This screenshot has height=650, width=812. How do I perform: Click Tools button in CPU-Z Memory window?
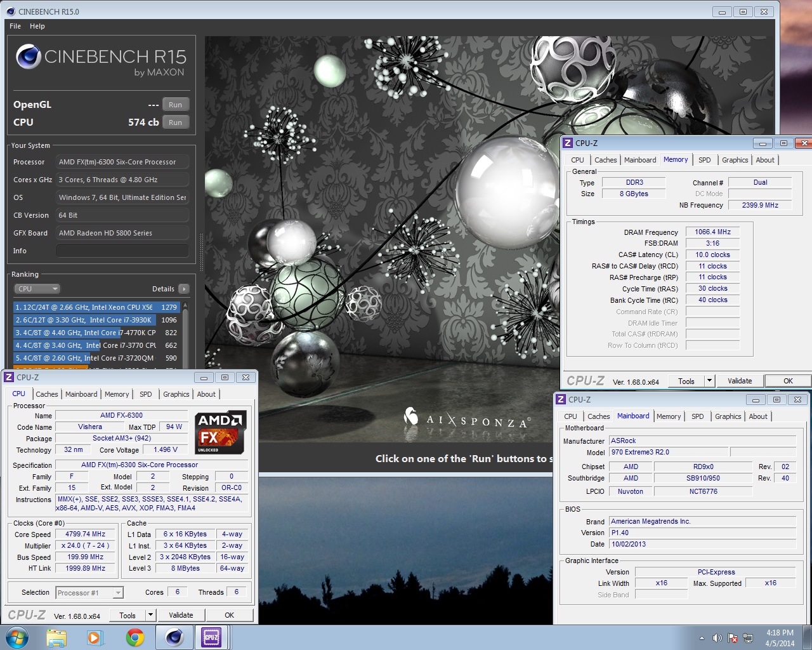(686, 381)
